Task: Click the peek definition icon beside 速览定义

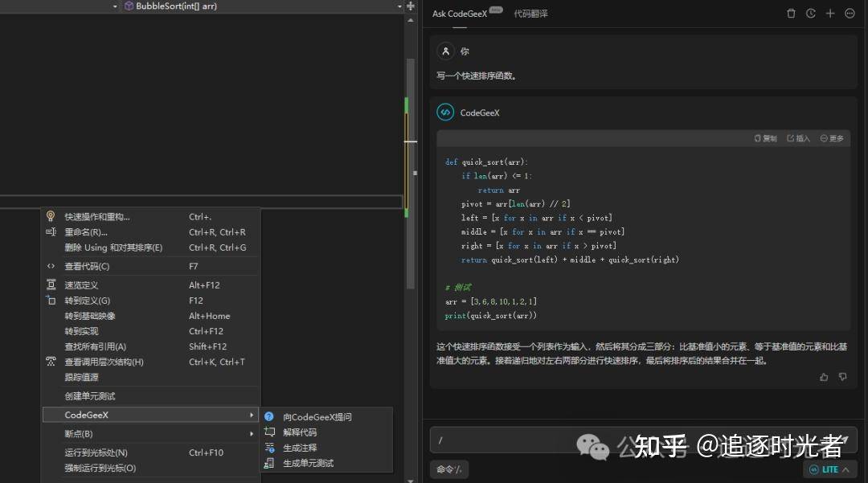Action: [x=51, y=285]
